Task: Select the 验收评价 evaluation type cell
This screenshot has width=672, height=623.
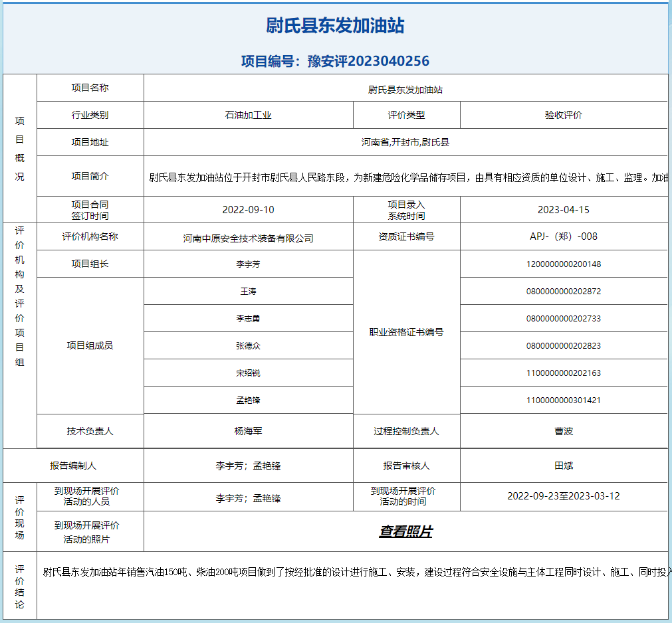Action: pos(563,115)
